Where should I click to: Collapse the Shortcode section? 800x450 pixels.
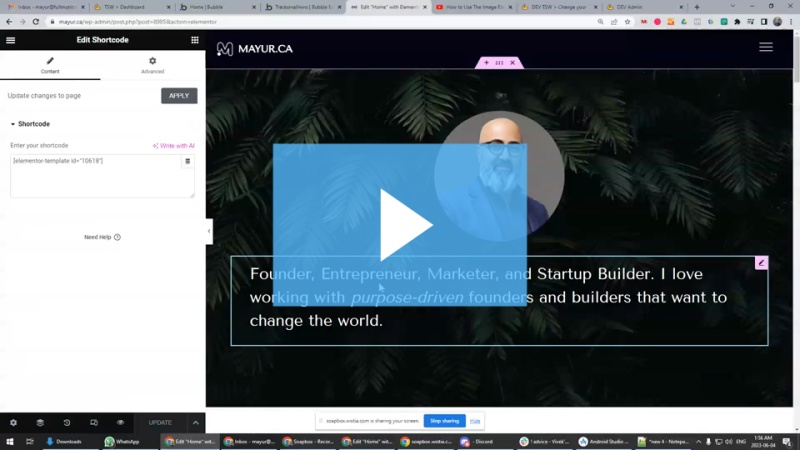point(30,124)
